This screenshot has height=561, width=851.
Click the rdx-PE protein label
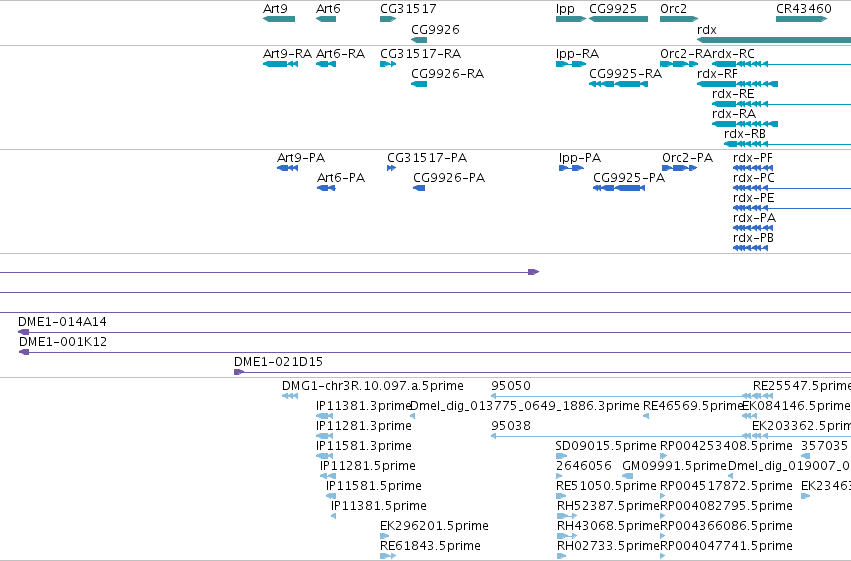point(754,198)
